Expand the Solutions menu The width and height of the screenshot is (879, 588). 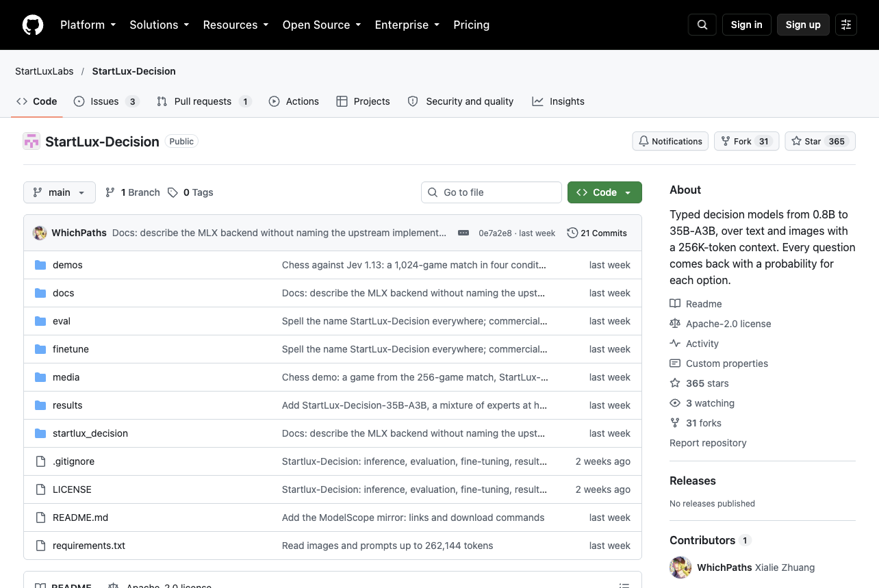(160, 25)
